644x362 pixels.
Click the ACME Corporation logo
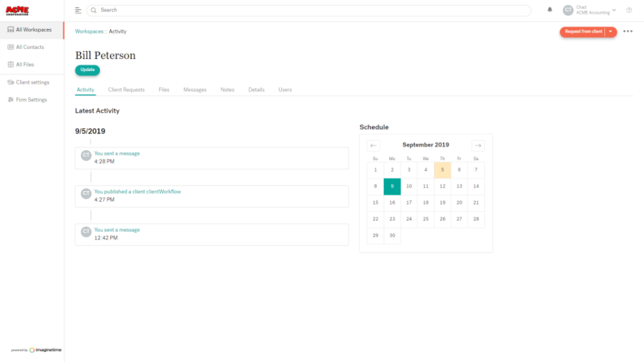tap(17, 10)
